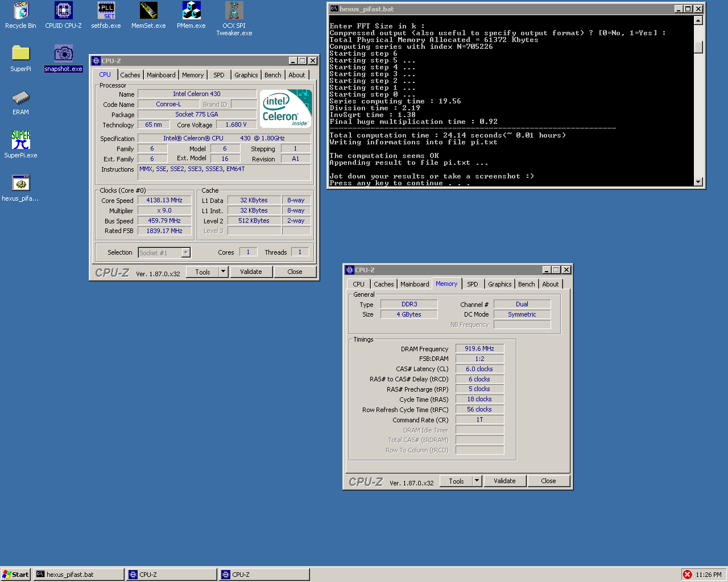This screenshot has width=728, height=582.
Task: Click Tools button in Memory window
Action: (457, 481)
